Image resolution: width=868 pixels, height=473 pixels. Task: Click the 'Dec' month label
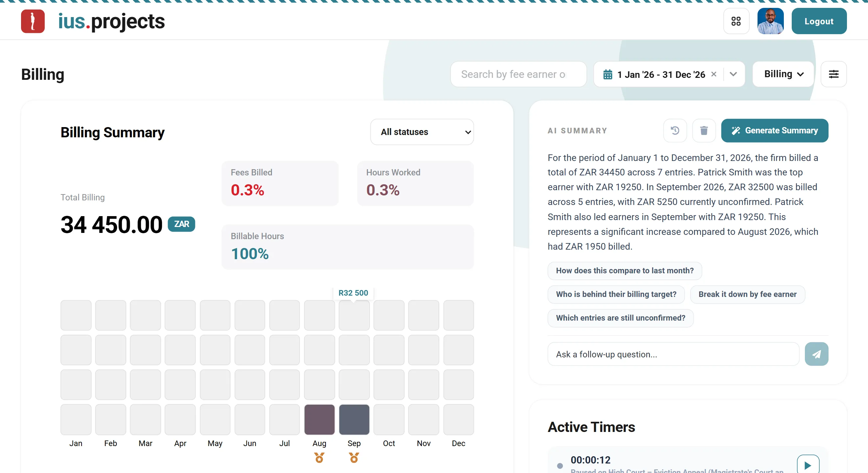458,443
